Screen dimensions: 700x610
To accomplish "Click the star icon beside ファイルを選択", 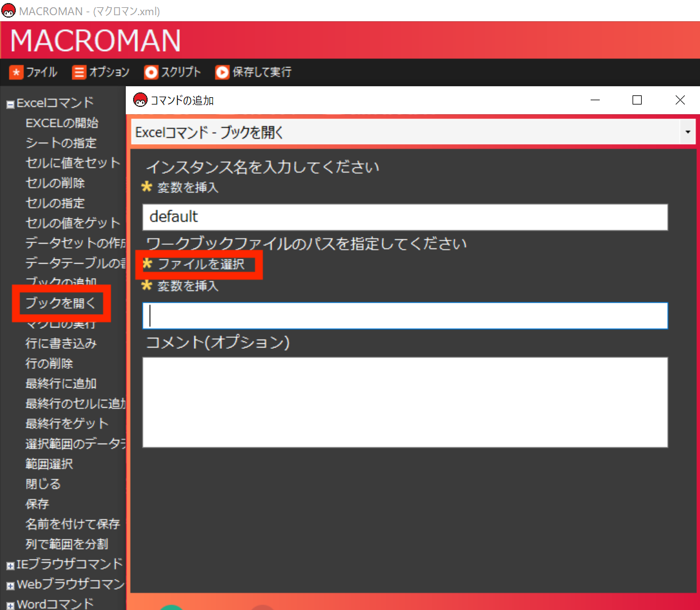I will [x=147, y=264].
